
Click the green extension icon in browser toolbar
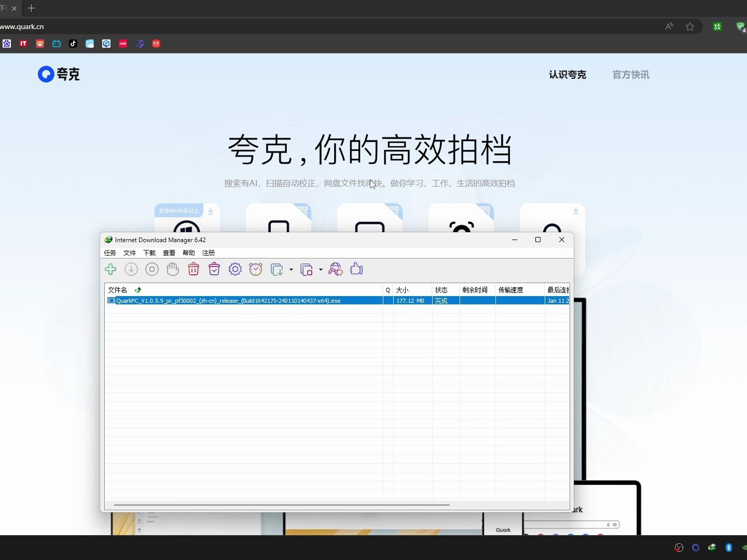[x=717, y=26]
